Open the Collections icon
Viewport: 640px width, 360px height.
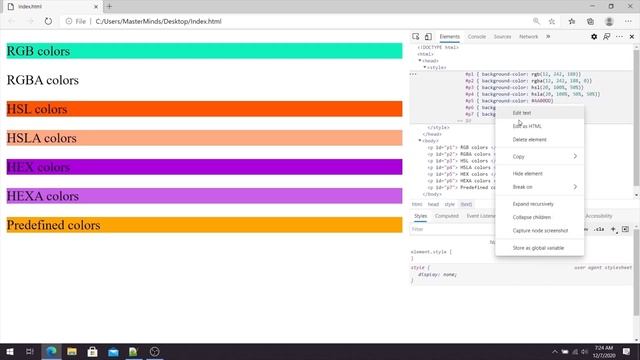pos(590,21)
